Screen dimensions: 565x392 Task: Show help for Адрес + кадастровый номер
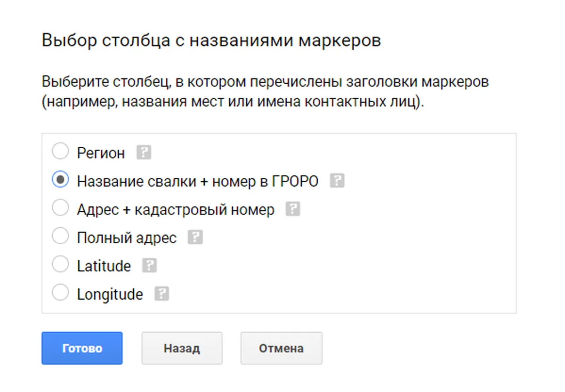293,209
